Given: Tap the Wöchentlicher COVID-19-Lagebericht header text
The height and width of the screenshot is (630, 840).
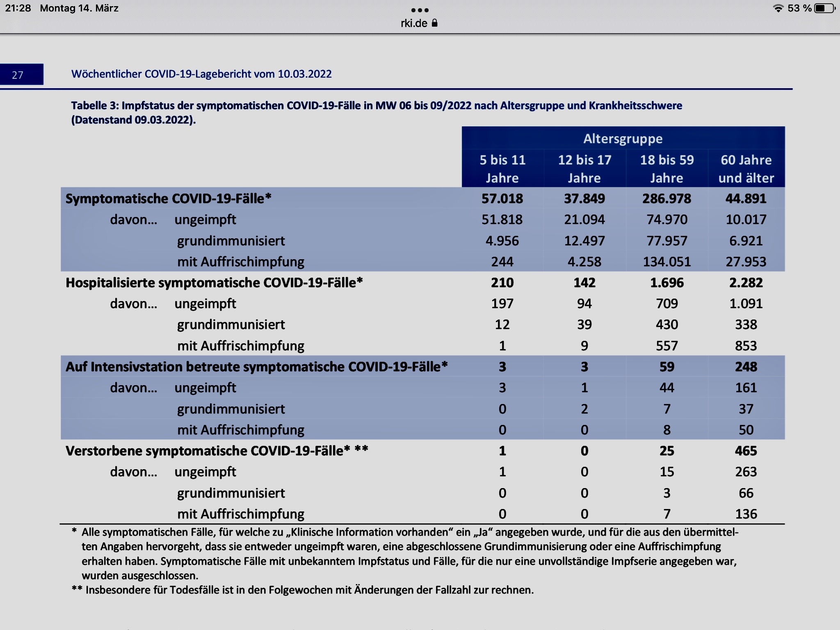Looking at the screenshot, I should tap(201, 74).
